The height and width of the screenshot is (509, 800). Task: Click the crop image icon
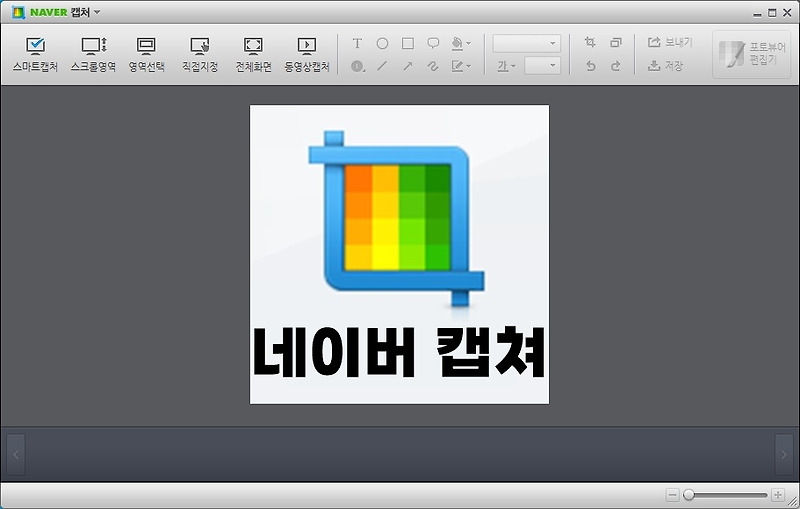tap(590, 42)
